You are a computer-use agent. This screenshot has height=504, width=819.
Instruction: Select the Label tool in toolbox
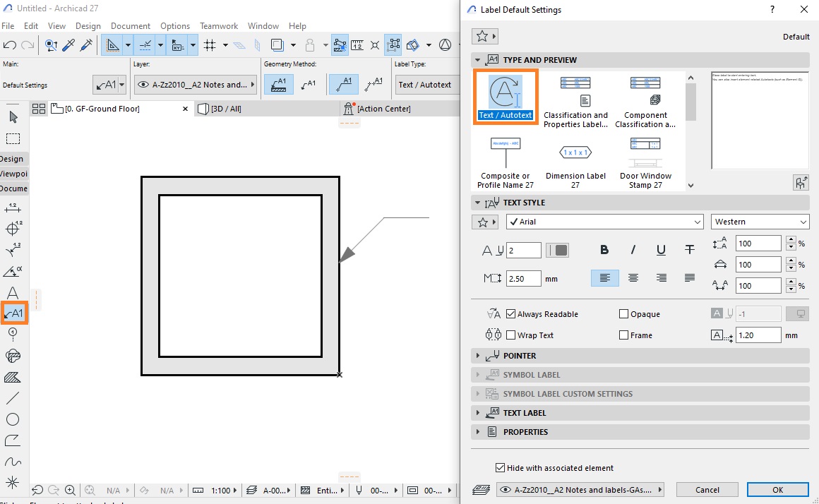[x=13, y=313]
